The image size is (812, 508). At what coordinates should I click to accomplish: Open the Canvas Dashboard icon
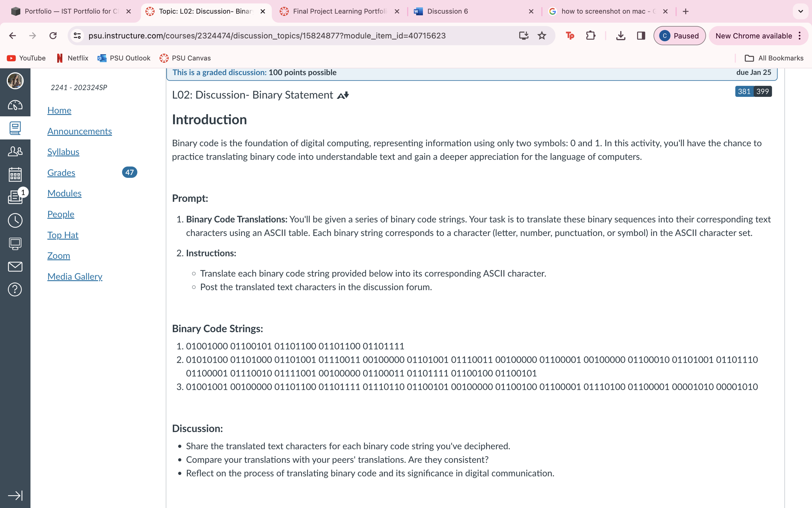pos(15,106)
